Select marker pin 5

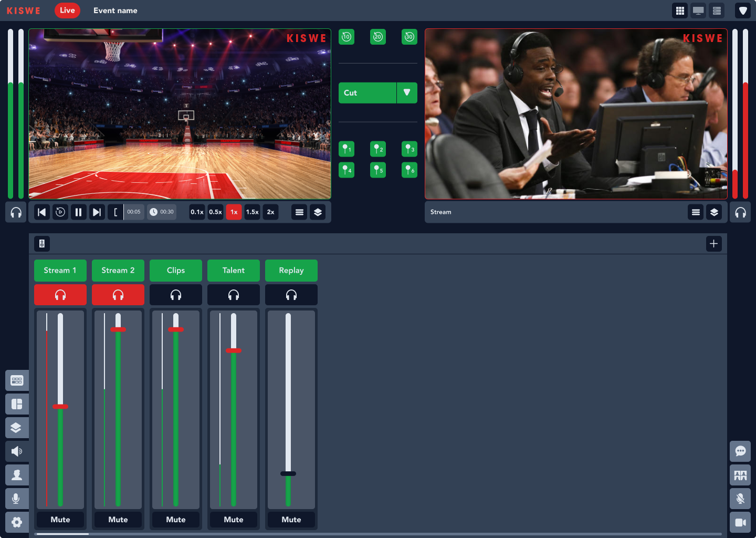[378, 170]
